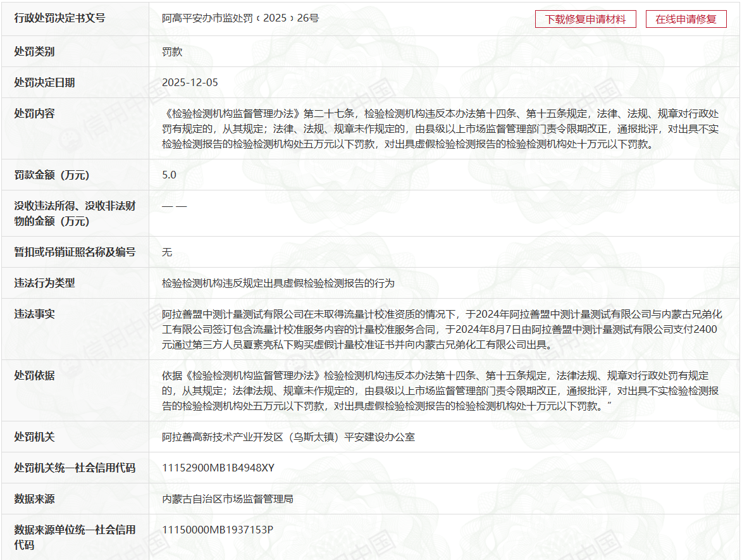Click the data source 内蒙古自治区市场监督管理局
This screenshot has height=560, width=742.
[227, 499]
